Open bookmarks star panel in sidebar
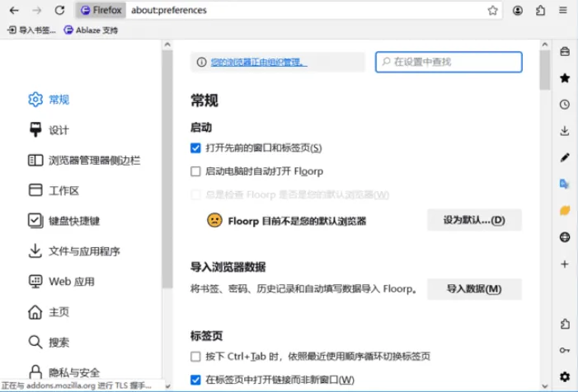The width and height of the screenshot is (578, 392). click(x=565, y=77)
